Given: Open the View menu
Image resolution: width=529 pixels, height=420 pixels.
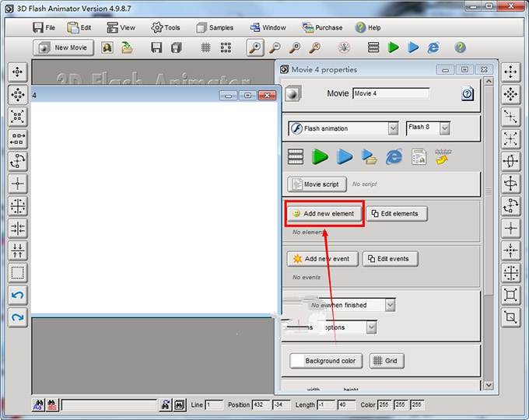Looking at the screenshot, I should coord(121,28).
